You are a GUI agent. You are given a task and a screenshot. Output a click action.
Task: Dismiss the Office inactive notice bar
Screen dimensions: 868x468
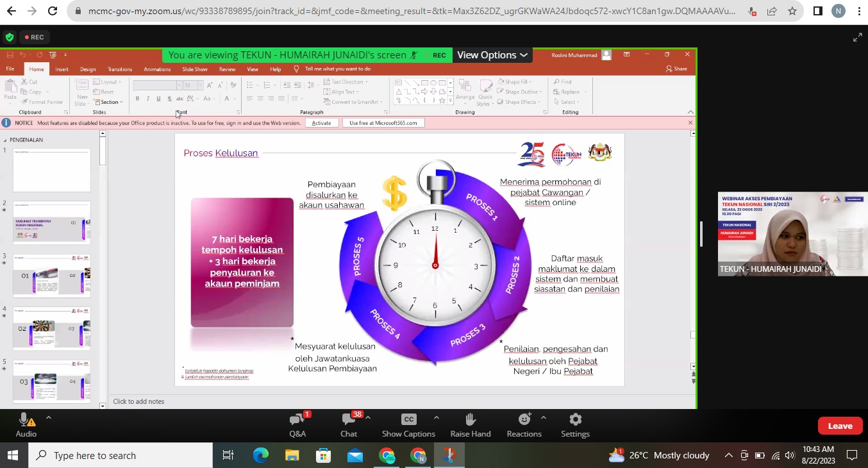[690, 122]
